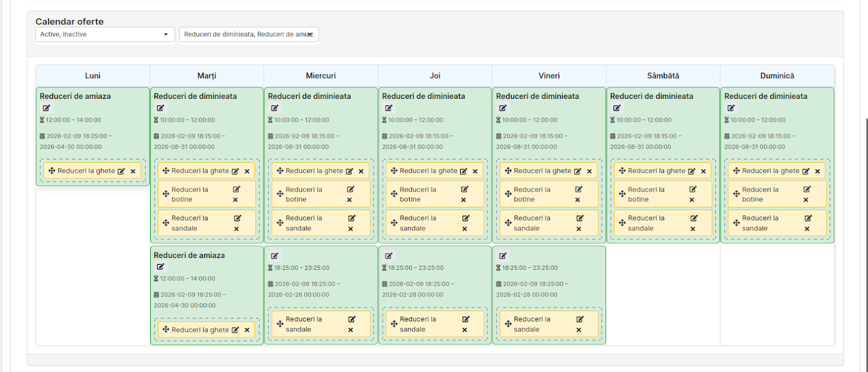This screenshot has height=372, width=868.
Task: Edit Miercuri's 18:25:00 - 23:25:00 offer
Action: (275, 256)
